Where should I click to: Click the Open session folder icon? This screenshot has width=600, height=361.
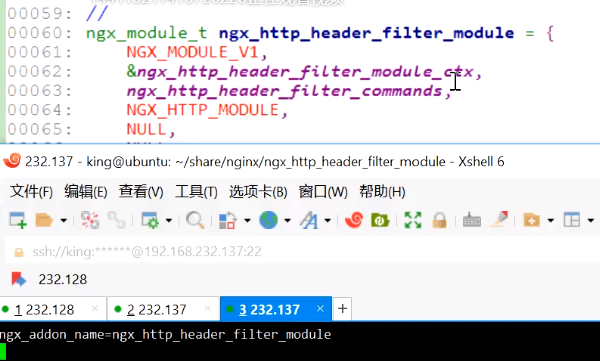point(44,221)
